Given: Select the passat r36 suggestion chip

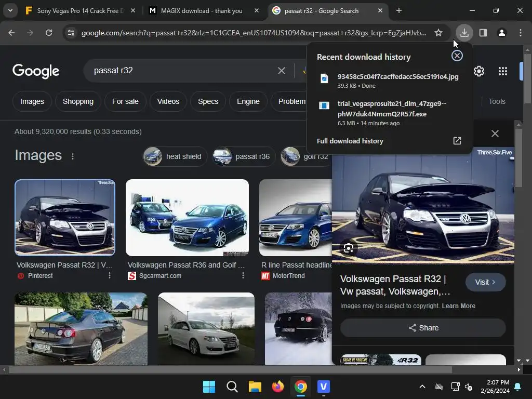Looking at the screenshot, I should [x=244, y=156].
